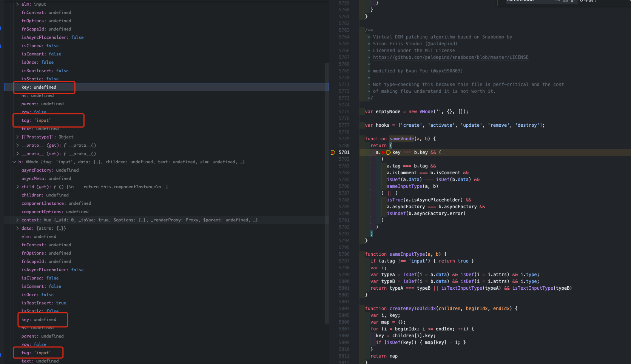
Task: Expand the "elm: input" property
Action: tap(17, 4)
